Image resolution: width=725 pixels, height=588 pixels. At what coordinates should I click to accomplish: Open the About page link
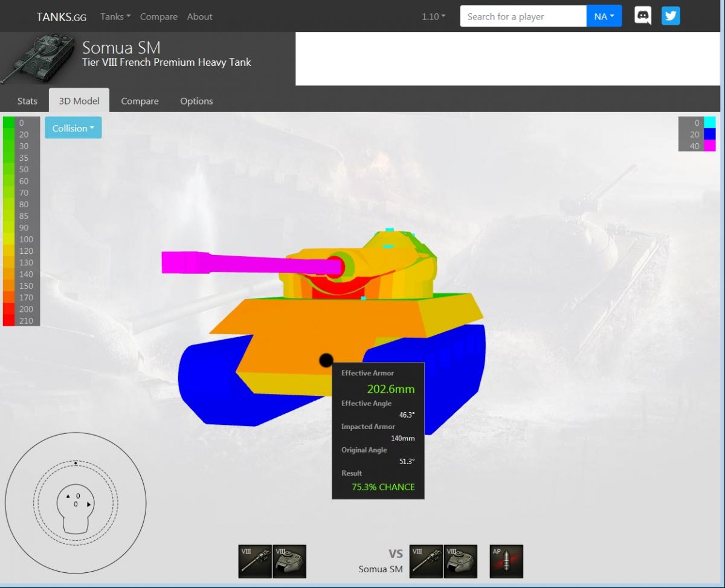[199, 17]
